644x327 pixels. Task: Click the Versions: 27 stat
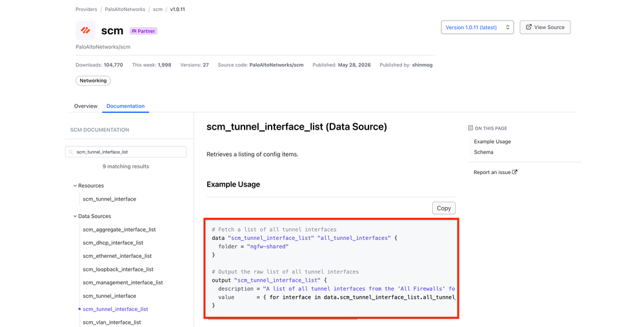194,65
